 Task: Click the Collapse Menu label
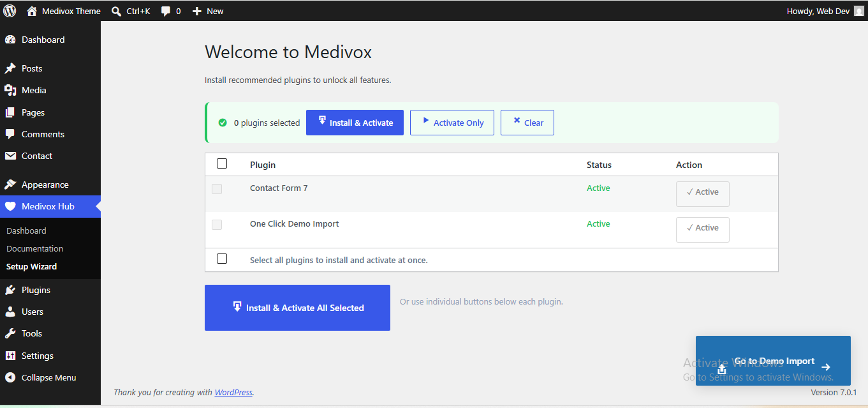[49, 377]
